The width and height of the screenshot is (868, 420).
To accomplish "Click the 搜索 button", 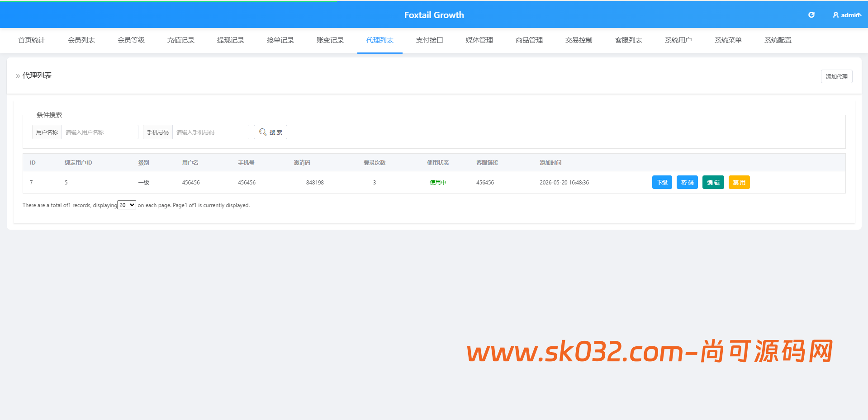I will (270, 132).
